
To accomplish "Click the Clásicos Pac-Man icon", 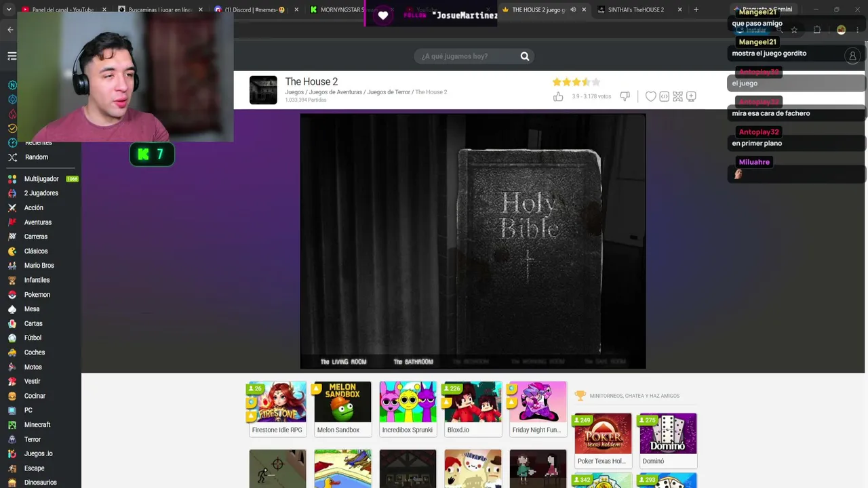I will [x=12, y=251].
